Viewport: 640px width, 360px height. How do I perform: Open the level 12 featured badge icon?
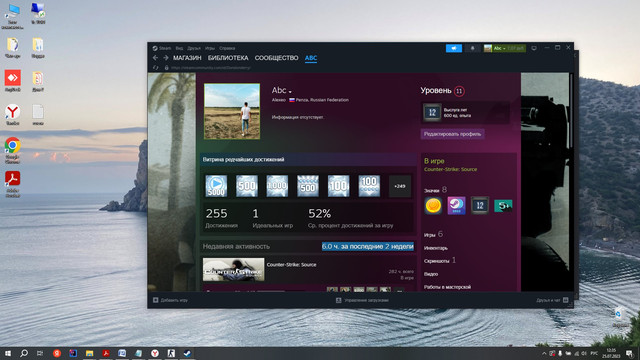coord(432,113)
